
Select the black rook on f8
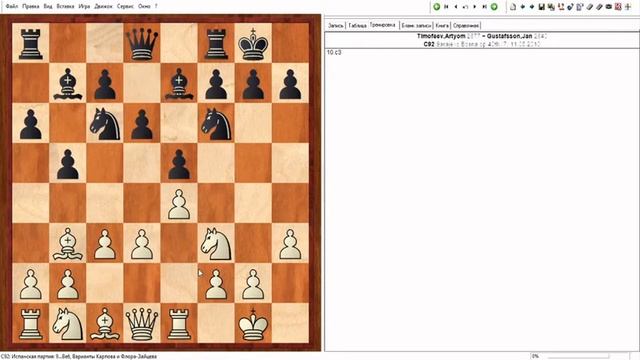(216, 43)
